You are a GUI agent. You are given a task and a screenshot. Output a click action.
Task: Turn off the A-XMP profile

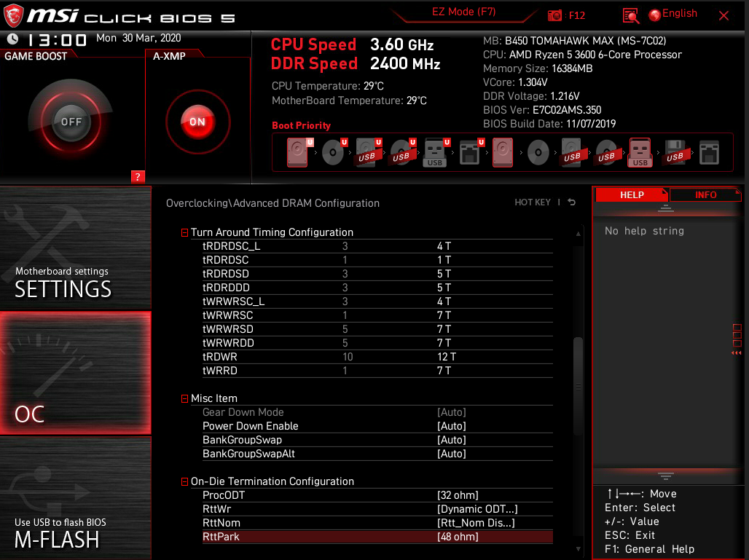coord(196,122)
